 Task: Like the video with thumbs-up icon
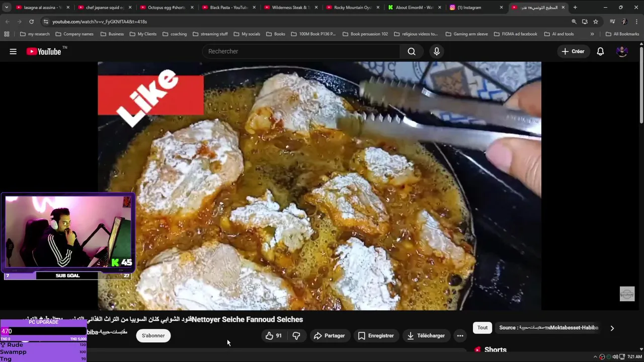click(x=274, y=336)
